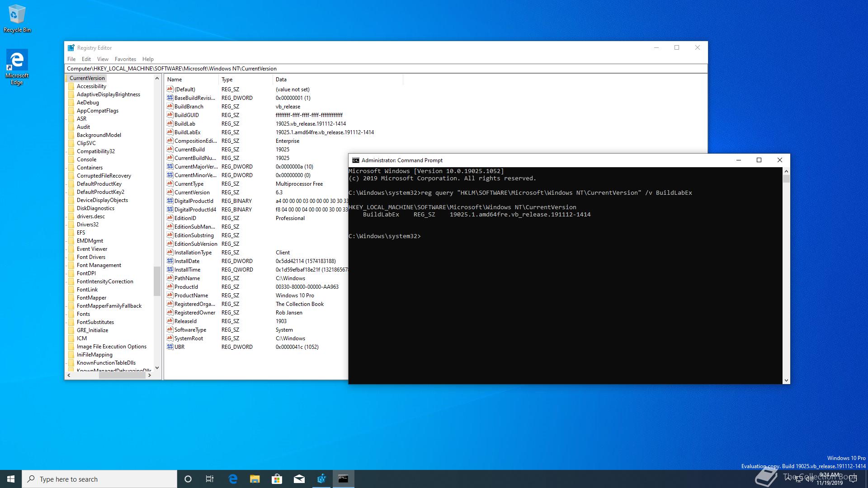Select the InstallTime QWORD icon
Screen dimensions: 868x488
(x=170, y=269)
